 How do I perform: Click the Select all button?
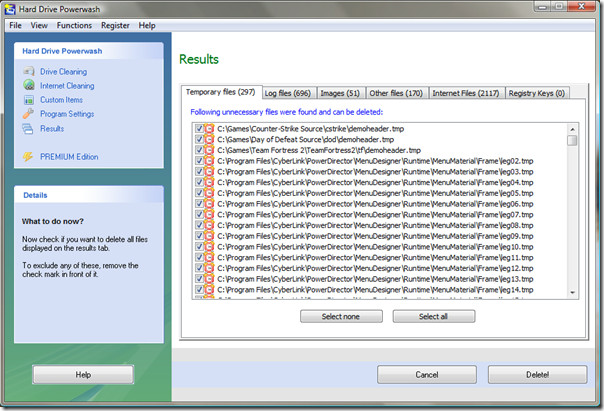[434, 316]
